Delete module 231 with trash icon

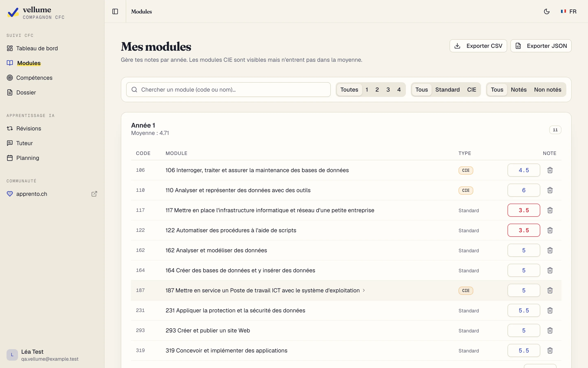[550, 310]
